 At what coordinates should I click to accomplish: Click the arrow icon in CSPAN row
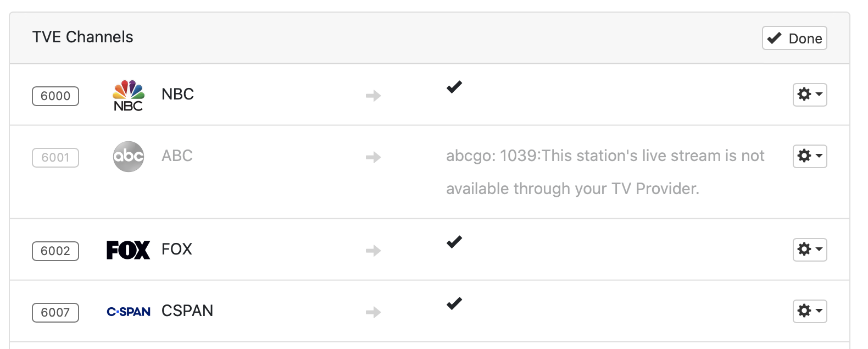click(x=373, y=312)
